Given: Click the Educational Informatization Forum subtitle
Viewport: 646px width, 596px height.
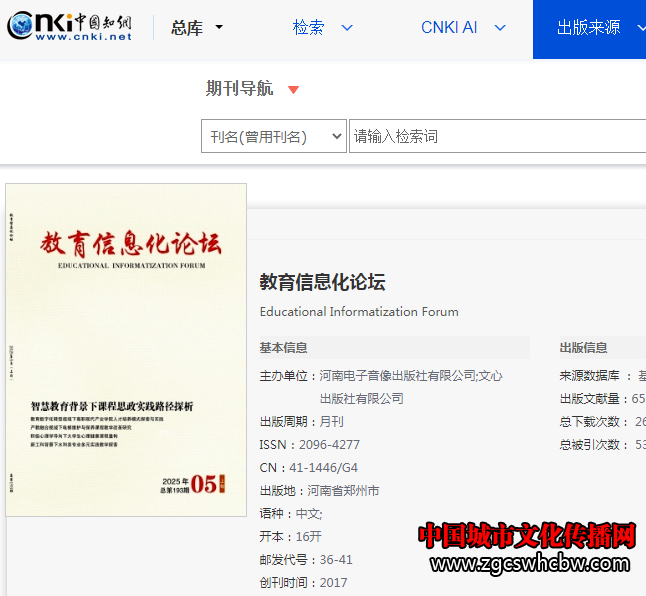Looking at the screenshot, I should pos(359,312).
